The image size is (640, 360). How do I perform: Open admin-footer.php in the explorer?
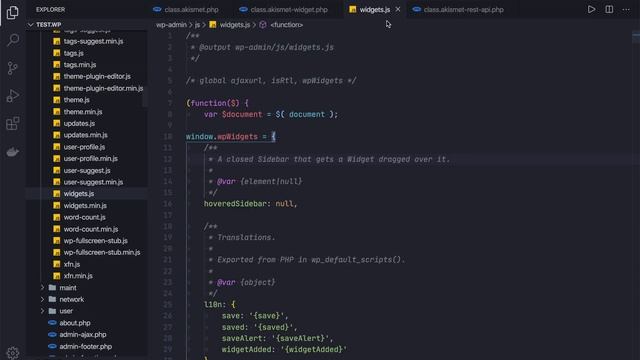point(87,346)
